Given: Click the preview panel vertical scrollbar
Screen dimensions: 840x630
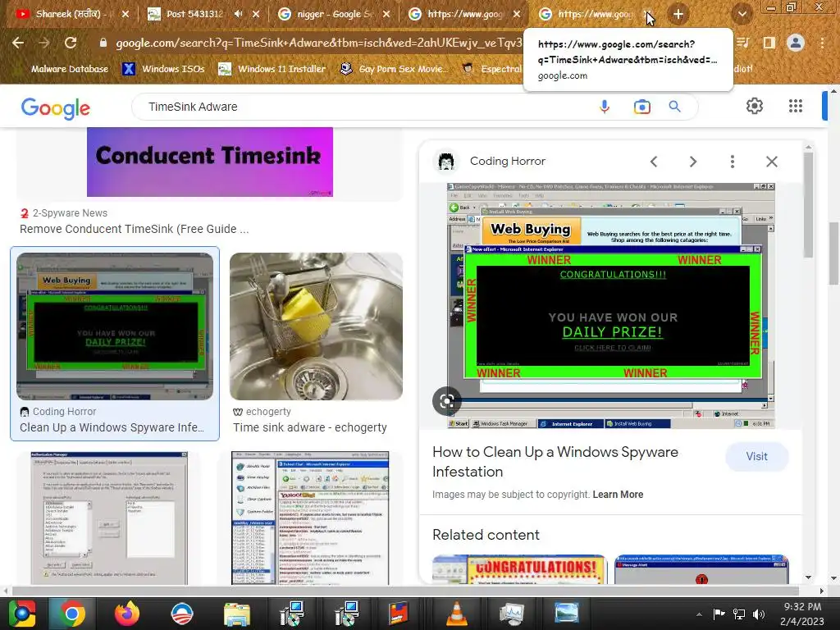Looking at the screenshot, I should (x=808, y=205).
